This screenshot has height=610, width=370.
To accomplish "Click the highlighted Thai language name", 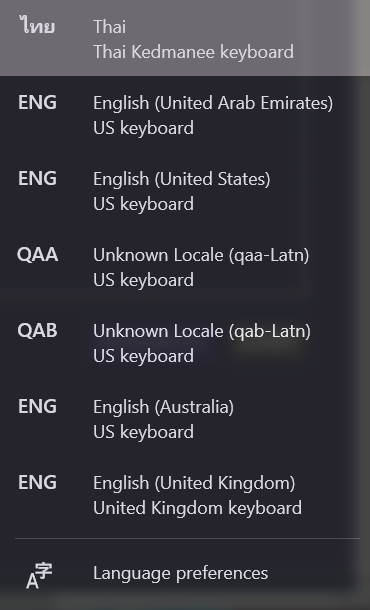I will [x=110, y=27].
